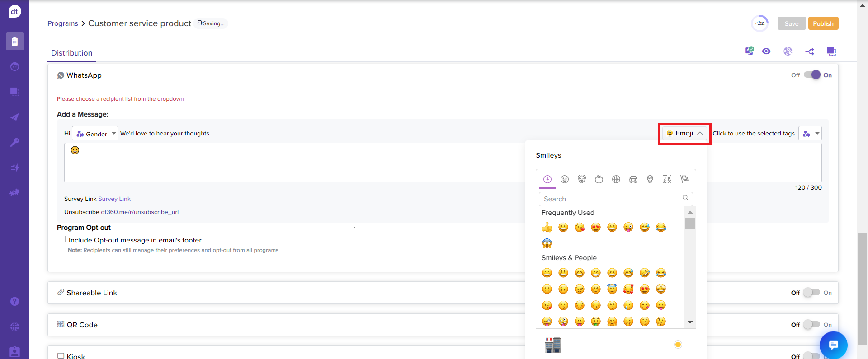Toggle WhatsApp distribution switch

812,75
